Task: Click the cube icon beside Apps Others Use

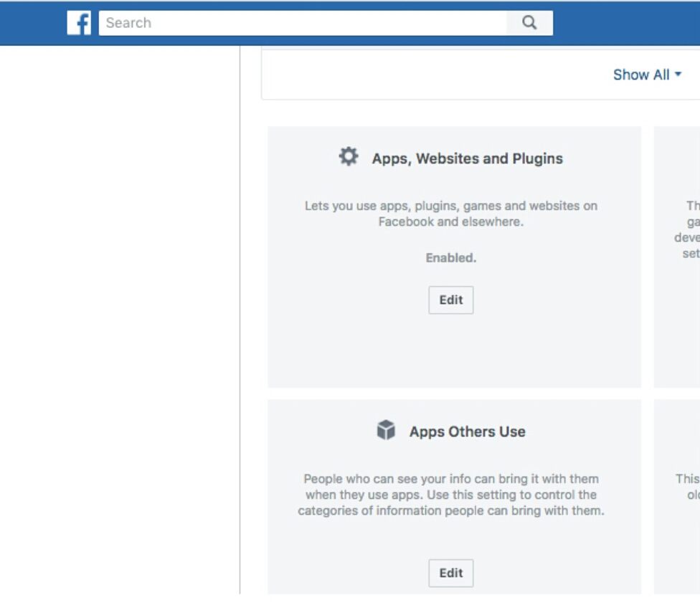Action: tap(386, 430)
